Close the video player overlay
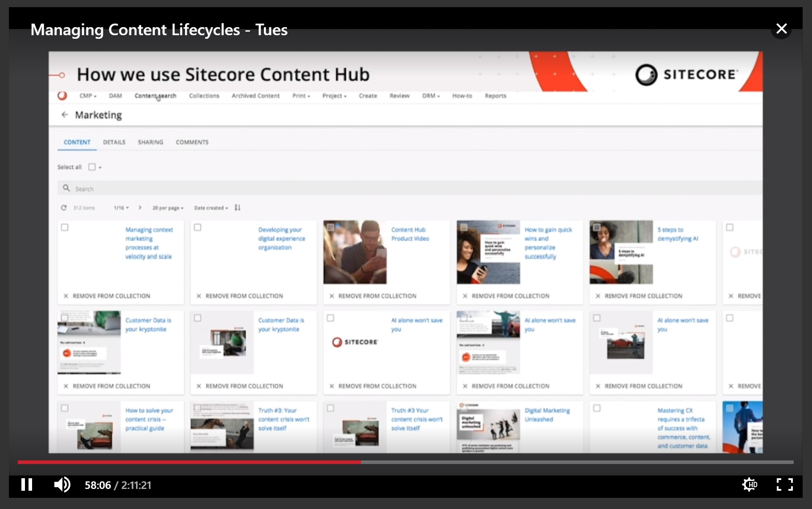Screen dimensions: 812x509 pos(781,29)
